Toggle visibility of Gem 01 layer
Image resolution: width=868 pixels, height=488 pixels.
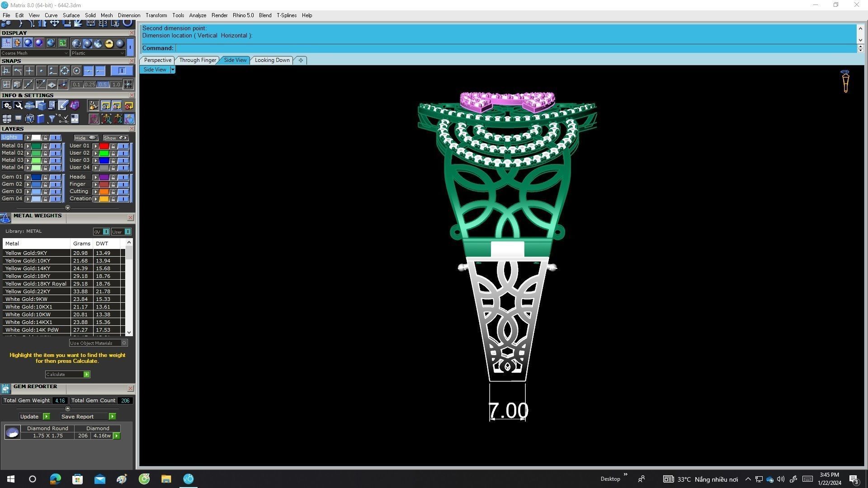click(55, 177)
